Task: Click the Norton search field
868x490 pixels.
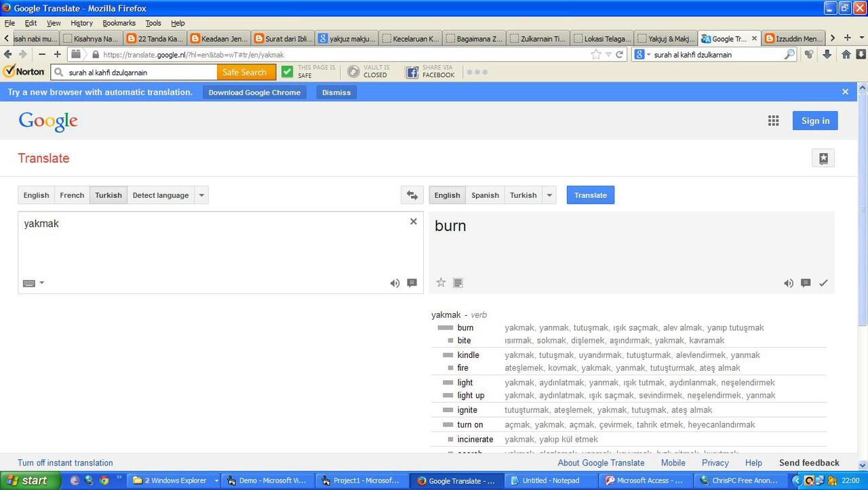Action: point(135,72)
